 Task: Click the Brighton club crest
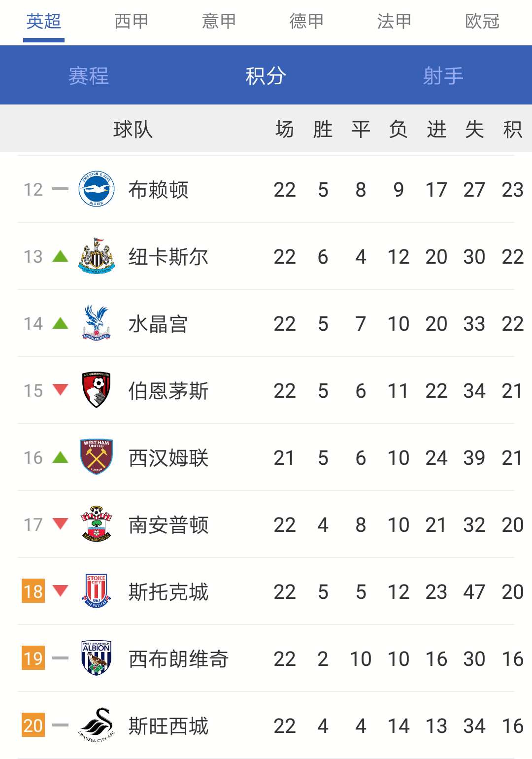(95, 189)
